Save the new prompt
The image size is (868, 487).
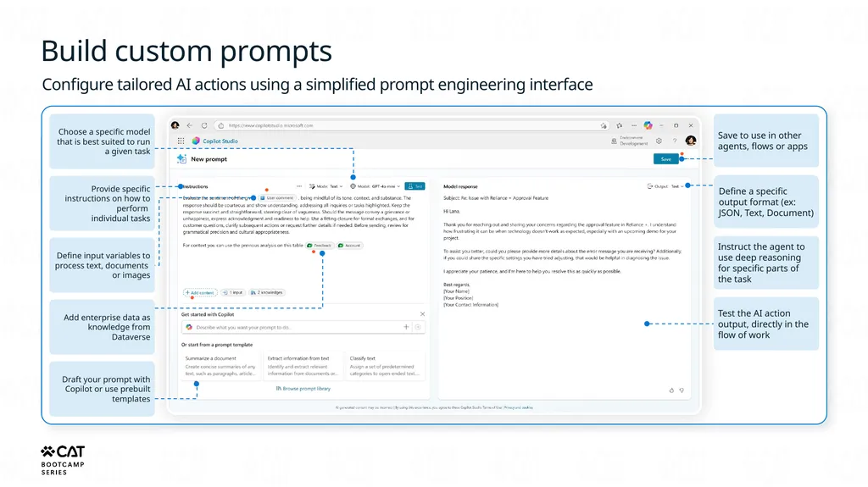click(666, 159)
